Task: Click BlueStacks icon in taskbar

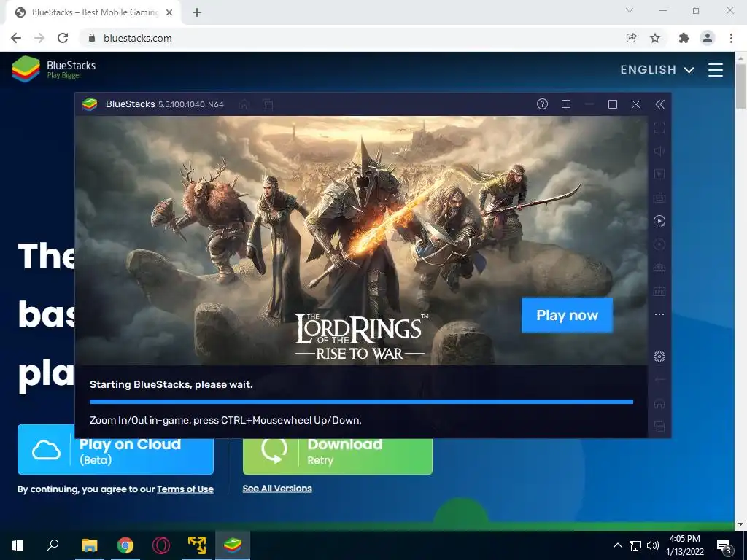Action: (233, 545)
